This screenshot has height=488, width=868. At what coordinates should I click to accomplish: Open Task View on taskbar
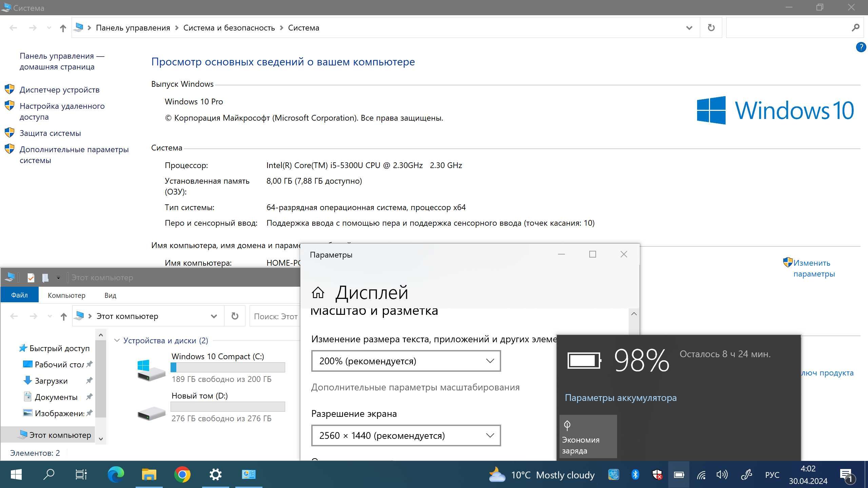point(81,474)
